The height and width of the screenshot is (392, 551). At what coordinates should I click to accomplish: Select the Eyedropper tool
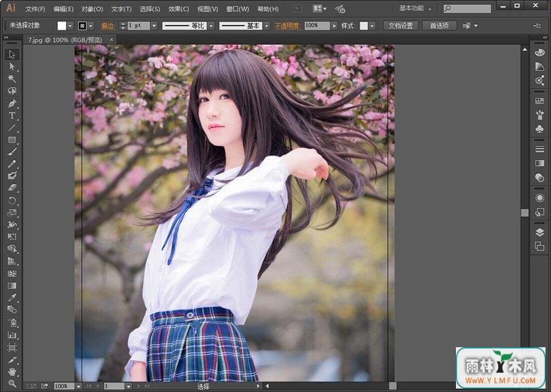12,298
